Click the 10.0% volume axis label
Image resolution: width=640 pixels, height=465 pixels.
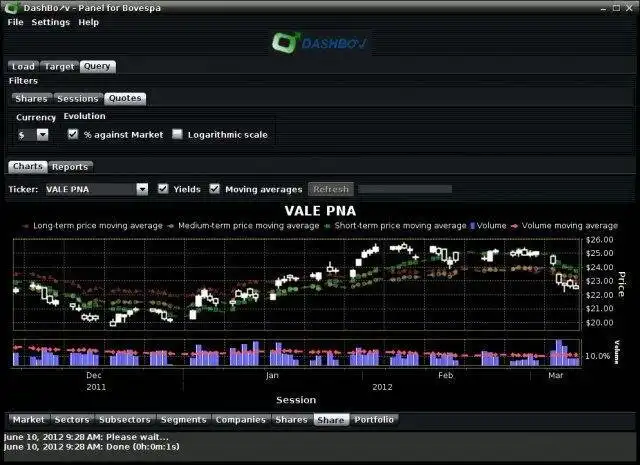coord(597,356)
